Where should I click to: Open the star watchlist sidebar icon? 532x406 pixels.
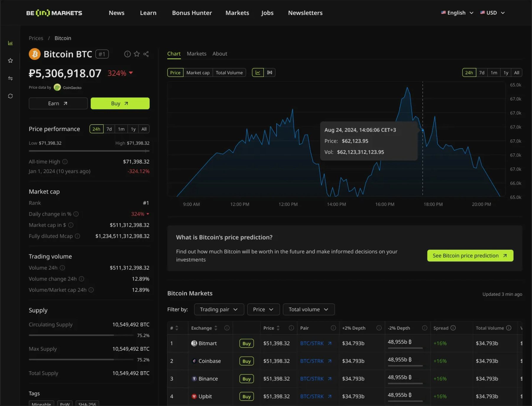[10, 61]
